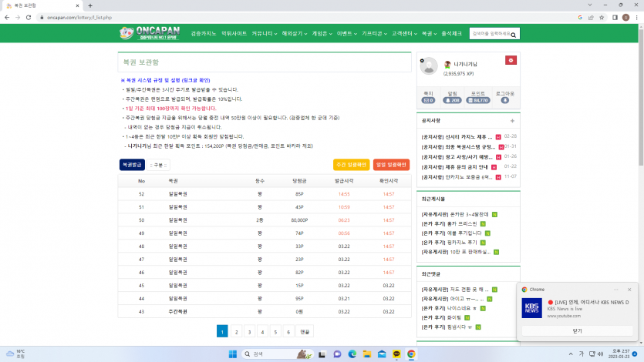Expand the 복권 menu dropdown

pyautogui.click(x=429, y=34)
